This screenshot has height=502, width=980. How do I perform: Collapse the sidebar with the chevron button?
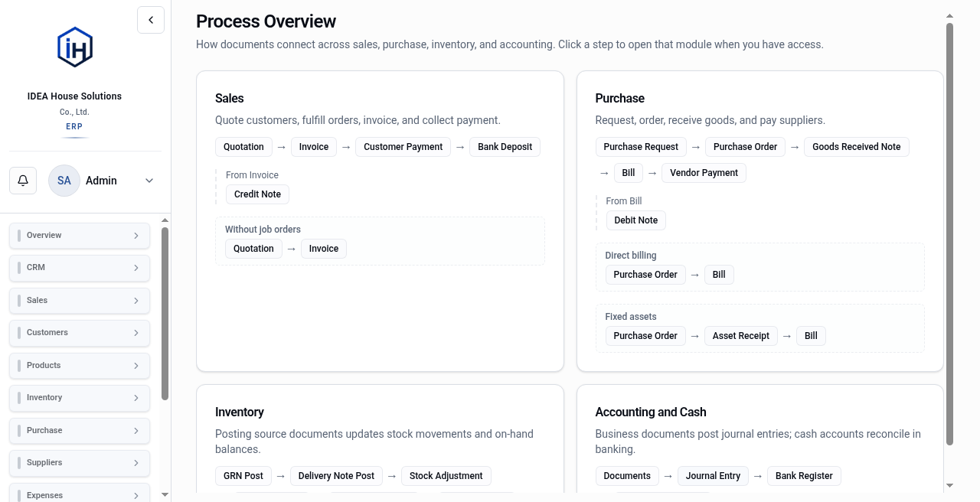point(151,20)
